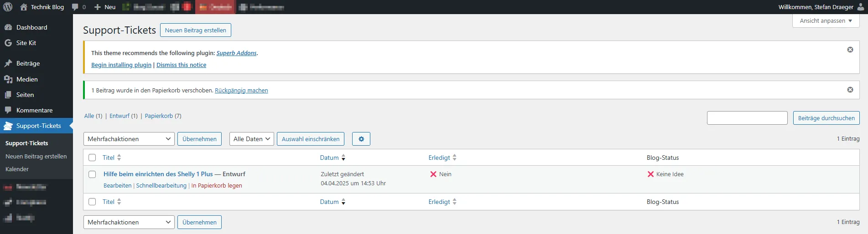Screen dimensions: 868x234
Task: Check the select-all box in header row
Action: (x=92, y=158)
